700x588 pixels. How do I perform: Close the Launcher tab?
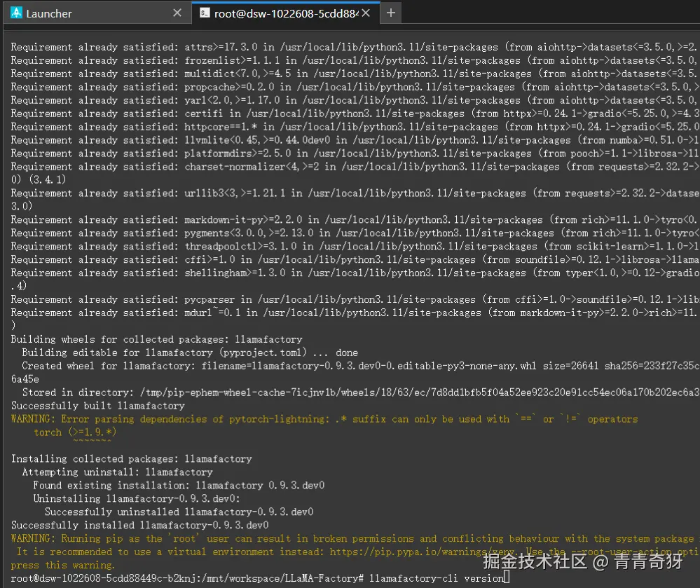[177, 13]
